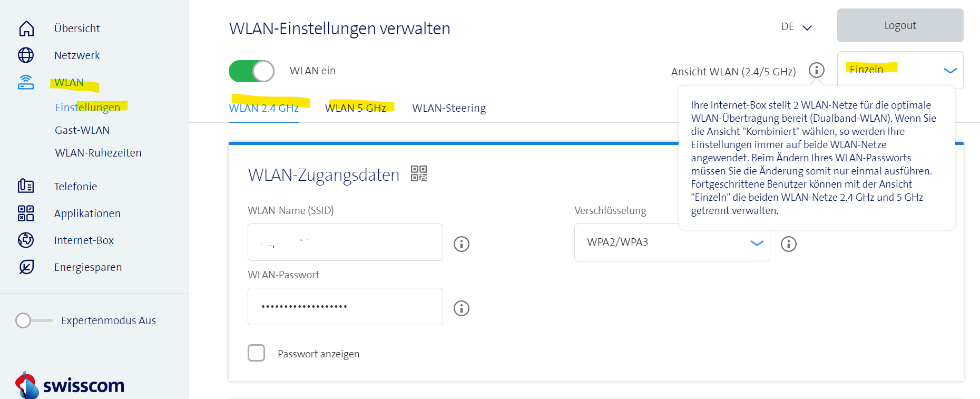The height and width of the screenshot is (399, 980).
Task: Click info icon next to SSID field
Action: (x=462, y=244)
